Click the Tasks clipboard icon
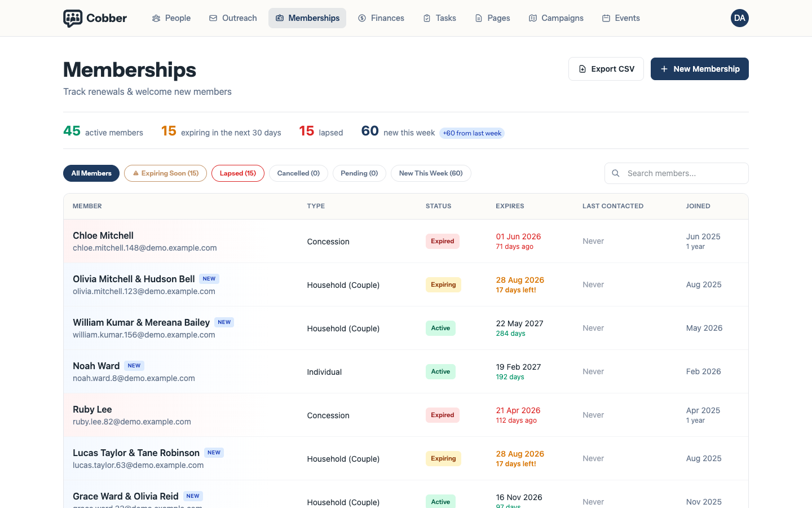Image resolution: width=812 pixels, height=508 pixels. point(427,18)
